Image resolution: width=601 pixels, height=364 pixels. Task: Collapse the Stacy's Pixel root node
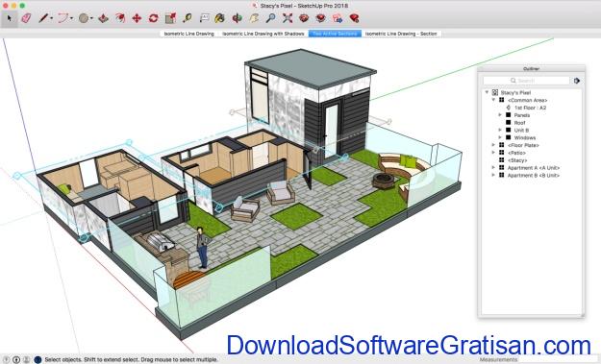(x=487, y=92)
